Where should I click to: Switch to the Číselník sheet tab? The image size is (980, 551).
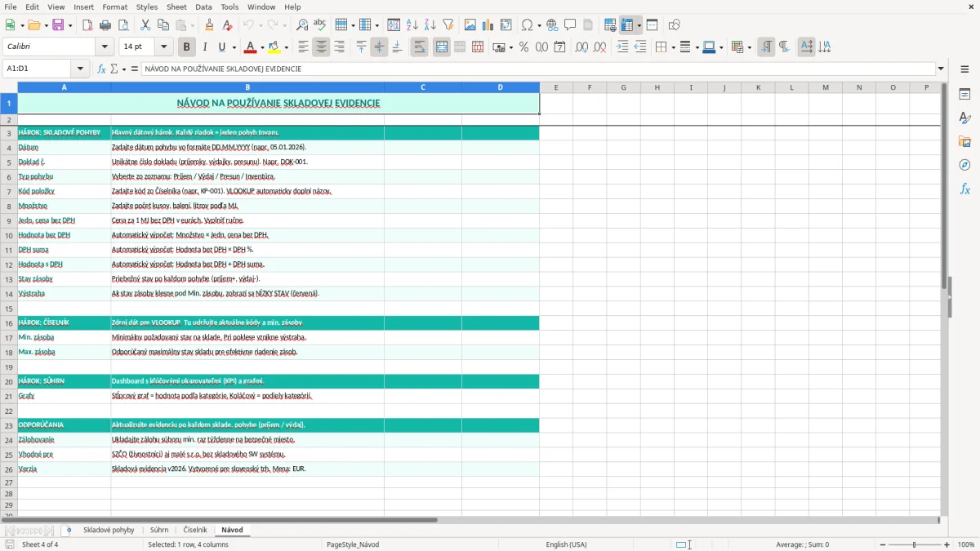195,531
